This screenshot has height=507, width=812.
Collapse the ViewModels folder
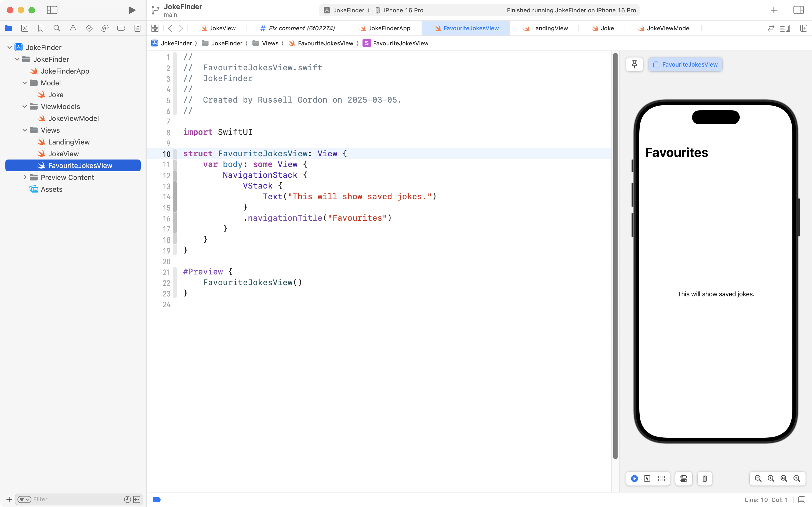tap(24, 107)
